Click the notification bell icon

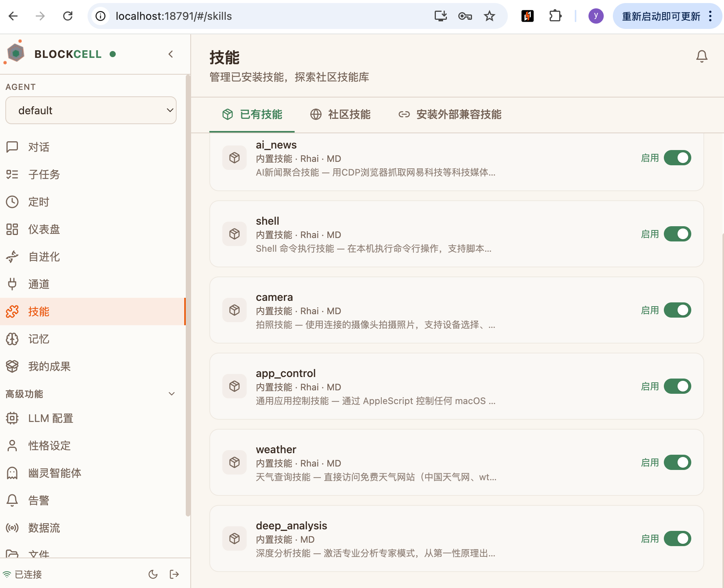702,56
